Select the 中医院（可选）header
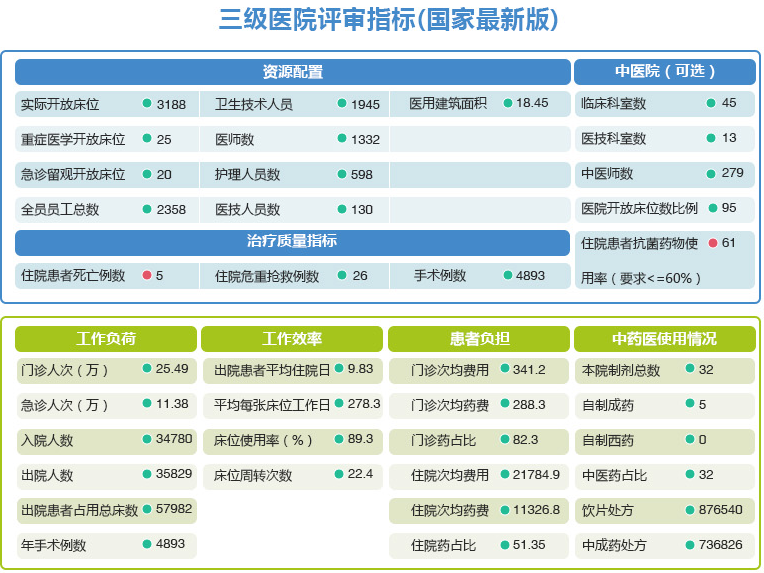Screen dimensions: 764x573 click(665, 72)
